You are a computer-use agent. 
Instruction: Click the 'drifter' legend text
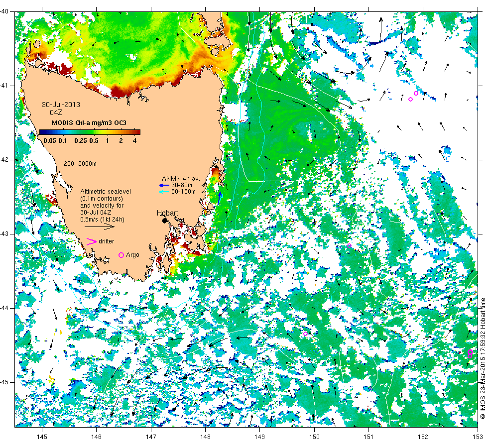[x=107, y=241]
